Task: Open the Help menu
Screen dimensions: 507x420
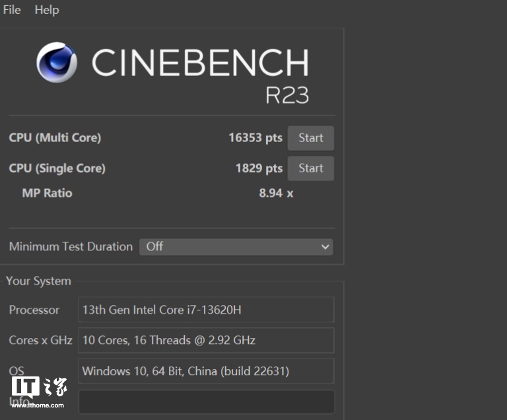Action: (46, 10)
